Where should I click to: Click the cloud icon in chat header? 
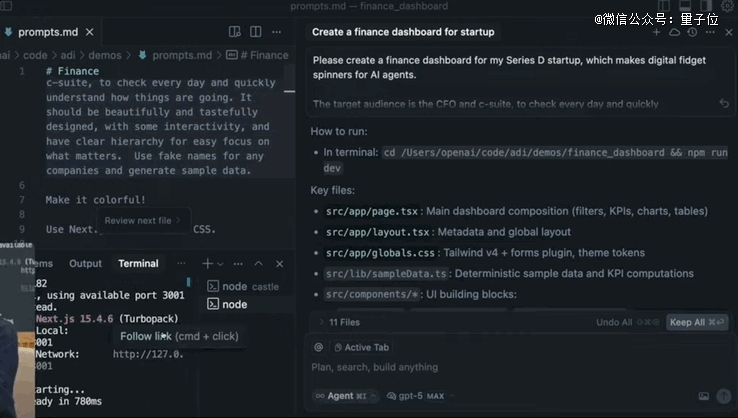tap(673, 32)
